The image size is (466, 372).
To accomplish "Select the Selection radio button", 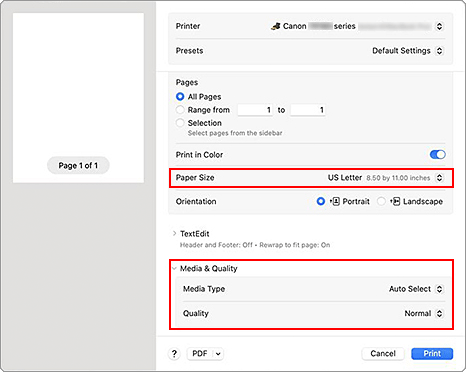I will coord(180,123).
